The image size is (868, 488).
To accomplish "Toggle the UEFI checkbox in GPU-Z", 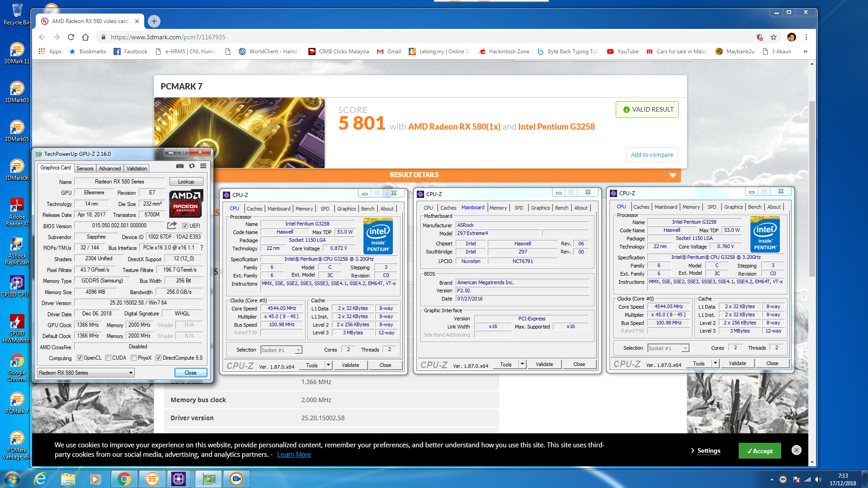I will tap(185, 225).
